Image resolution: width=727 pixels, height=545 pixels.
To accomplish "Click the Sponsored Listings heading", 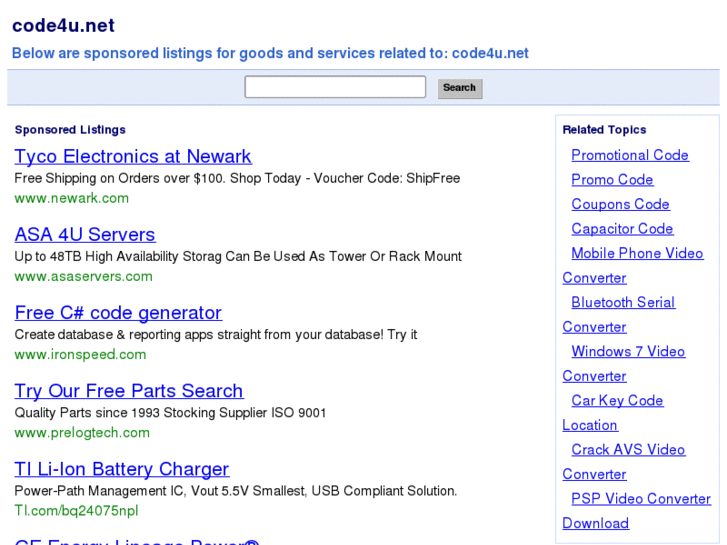I will (70, 130).
